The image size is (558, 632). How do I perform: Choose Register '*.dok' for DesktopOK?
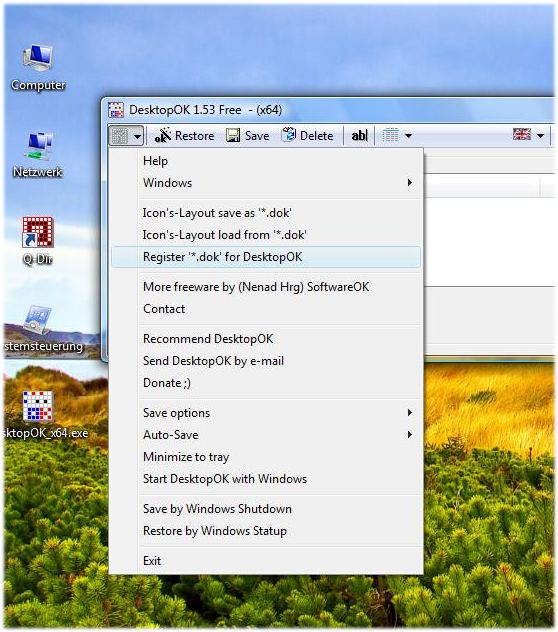tap(266, 257)
